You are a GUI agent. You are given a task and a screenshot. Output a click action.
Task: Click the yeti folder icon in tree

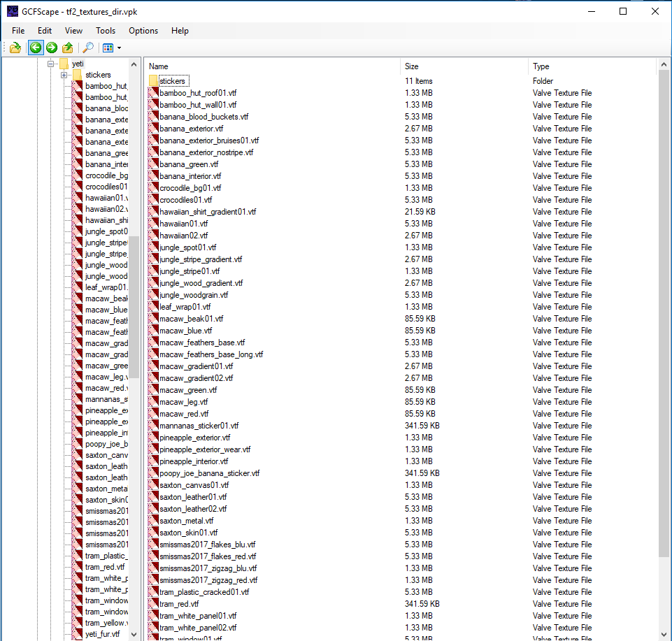[64, 64]
